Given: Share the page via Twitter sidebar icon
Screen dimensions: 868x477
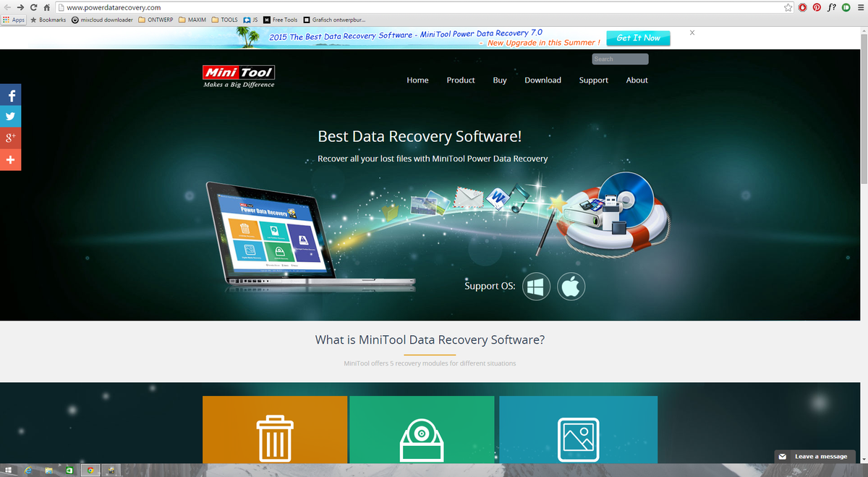Looking at the screenshot, I should (10, 116).
